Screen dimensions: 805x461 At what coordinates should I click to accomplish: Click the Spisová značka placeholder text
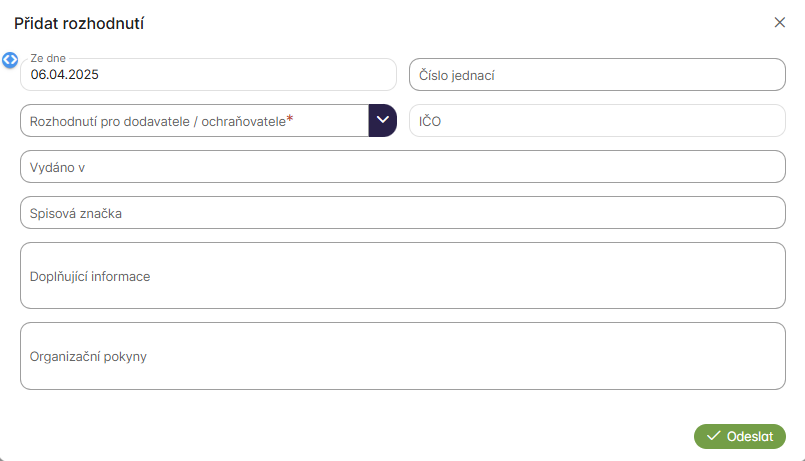point(76,213)
